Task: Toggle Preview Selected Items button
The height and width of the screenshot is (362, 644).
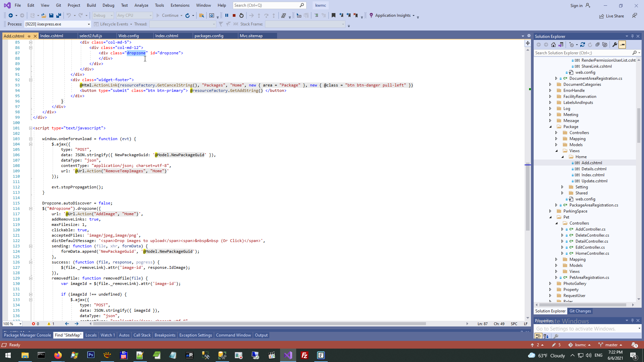Action: [x=622, y=45]
